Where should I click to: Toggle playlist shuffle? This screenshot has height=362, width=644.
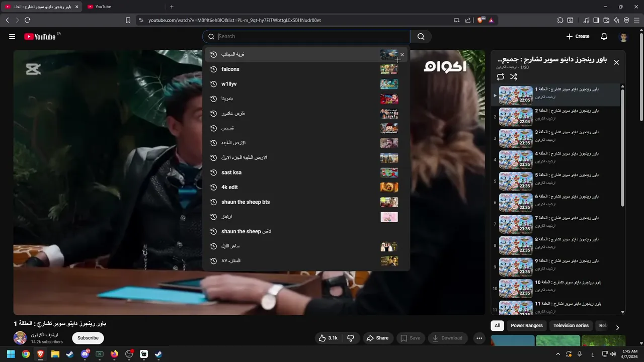[514, 77]
